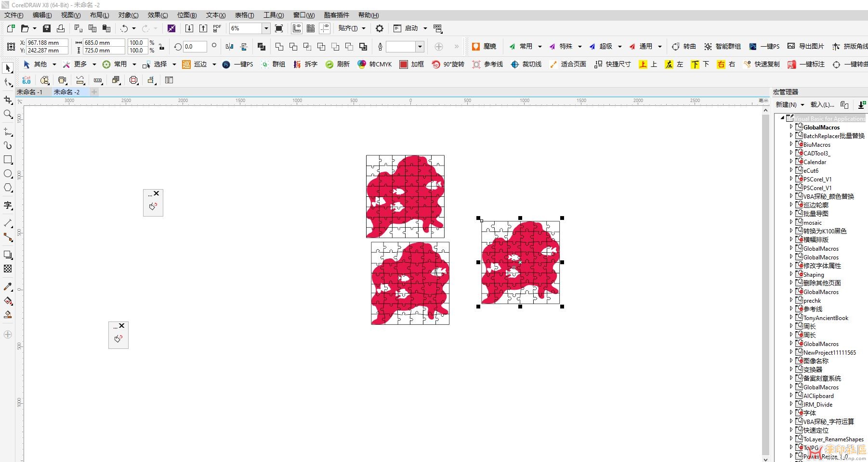The image size is (868, 462).
Task: Click the Import icon on standard toolbar
Action: (189, 28)
